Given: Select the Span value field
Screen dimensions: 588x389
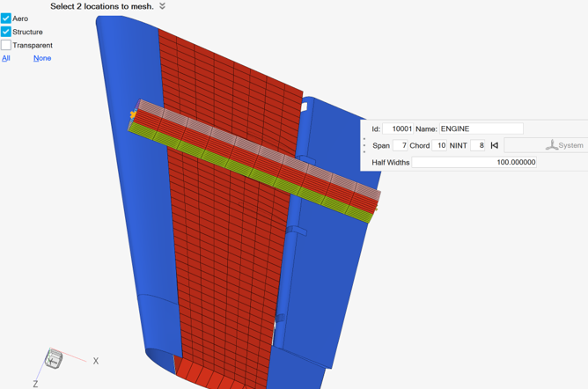Looking at the screenshot, I should click(x=401, y=145).
